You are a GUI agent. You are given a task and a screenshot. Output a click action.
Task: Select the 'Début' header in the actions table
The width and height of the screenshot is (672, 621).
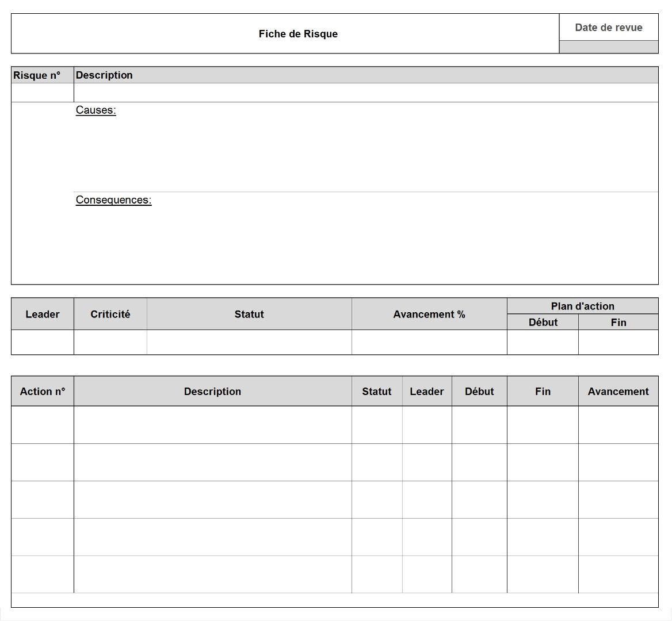pyautogui.click(x=479, y=391)
